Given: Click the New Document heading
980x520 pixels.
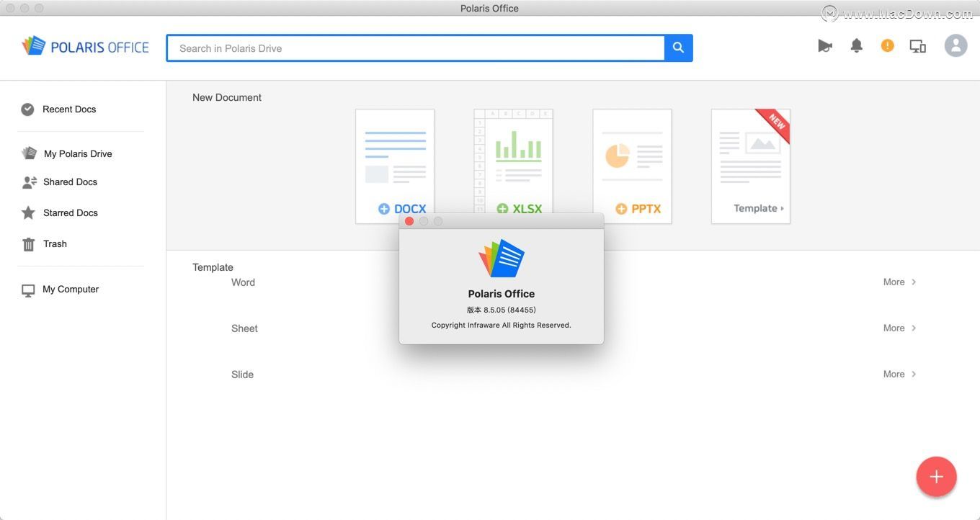Looking at the screenshot, I should (227, 97).
